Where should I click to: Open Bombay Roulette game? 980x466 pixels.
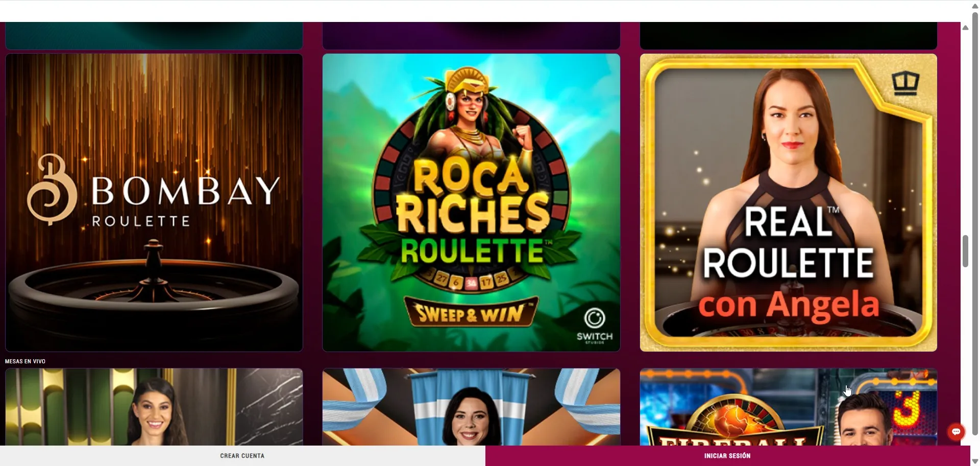click(x=154, y=202)
